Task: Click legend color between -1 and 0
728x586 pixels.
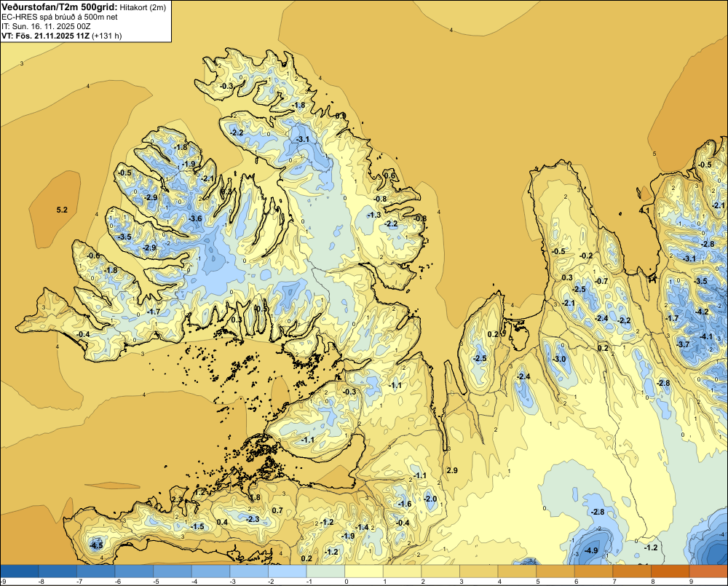Action: pos(325,571)
